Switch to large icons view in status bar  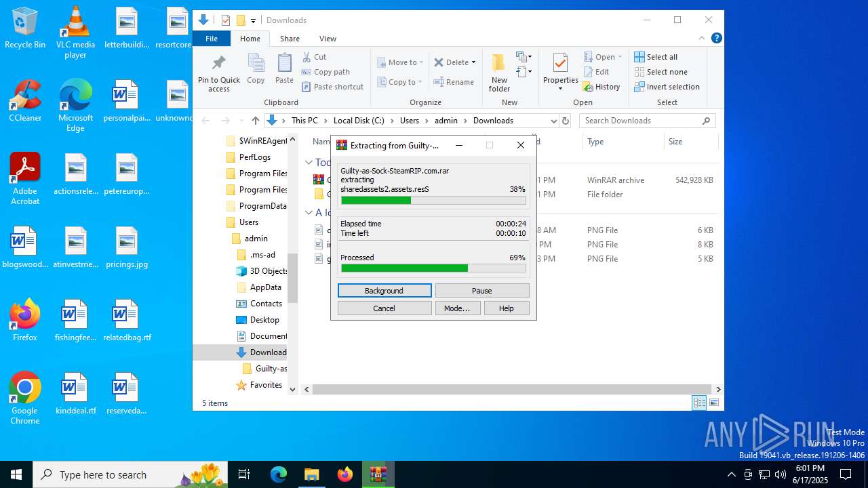click(x=714, y=403)
